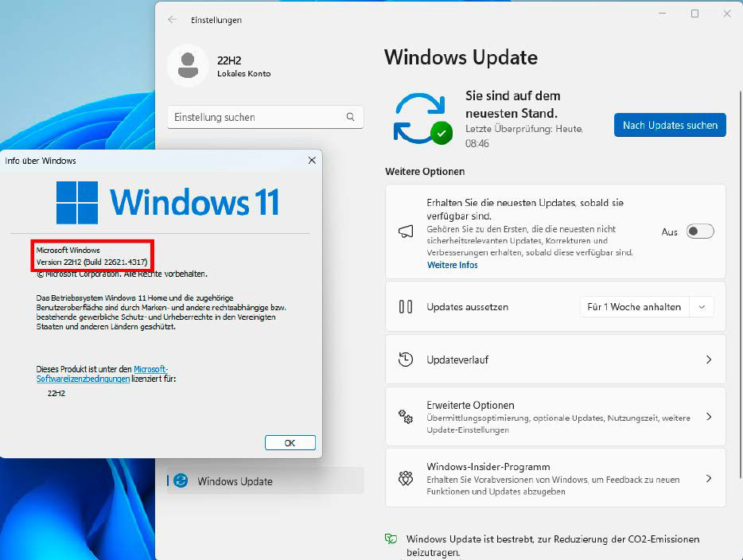Toggle the get newest updates switch (Aus)
Viewport: 743px width, 560px height.
coord(700,231)
